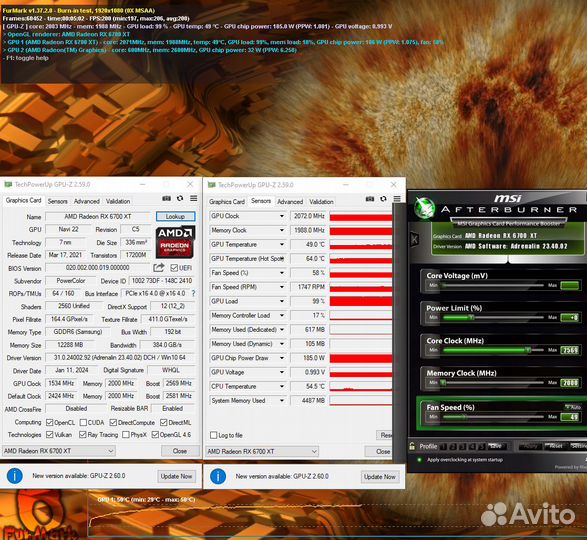Switch to Validation tab in left GPU-Z
The height and width of the screenshot is (540, 587).
[x=118, y=201]
